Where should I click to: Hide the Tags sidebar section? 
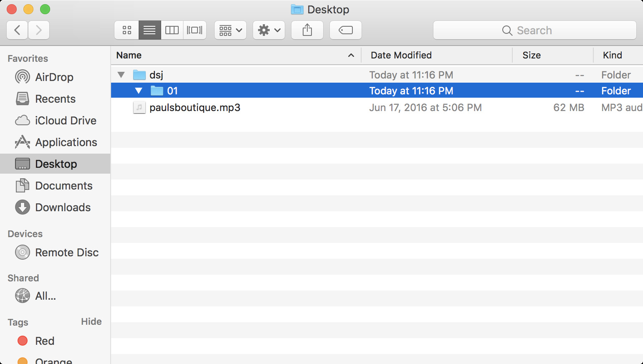(x=91, y=321)
